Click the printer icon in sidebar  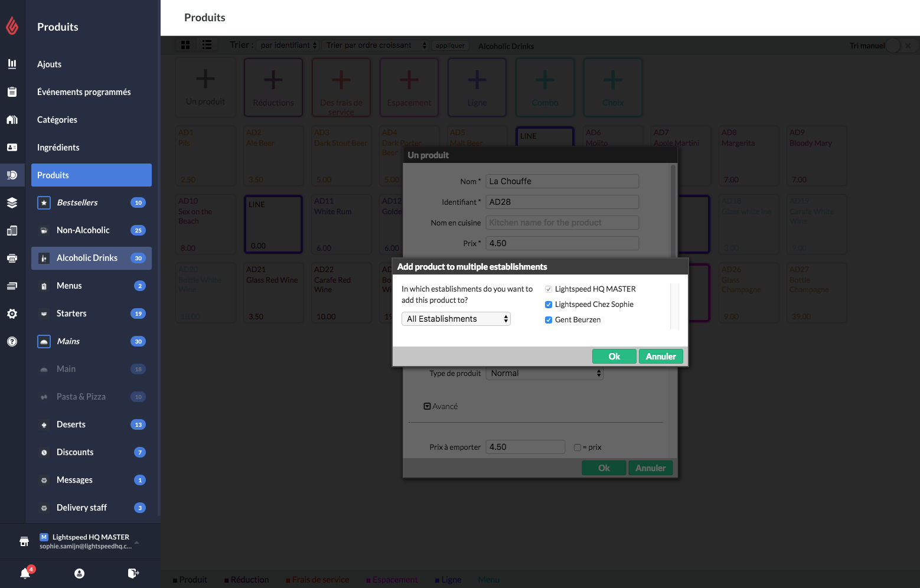[x=12, y=258]
